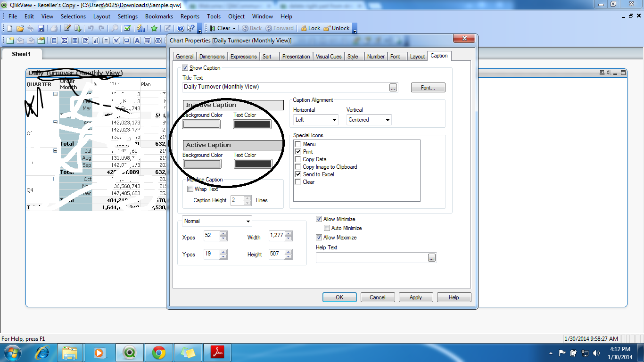Screen dimensions: 644x362
Task: Check Copy Image to Clipboard option
Action: [x=298, y=167]
